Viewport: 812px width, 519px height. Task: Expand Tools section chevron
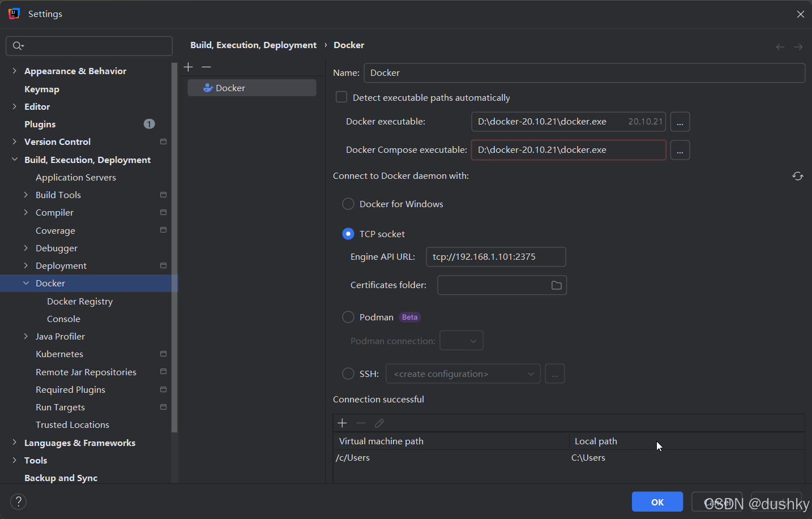(15, 460)
